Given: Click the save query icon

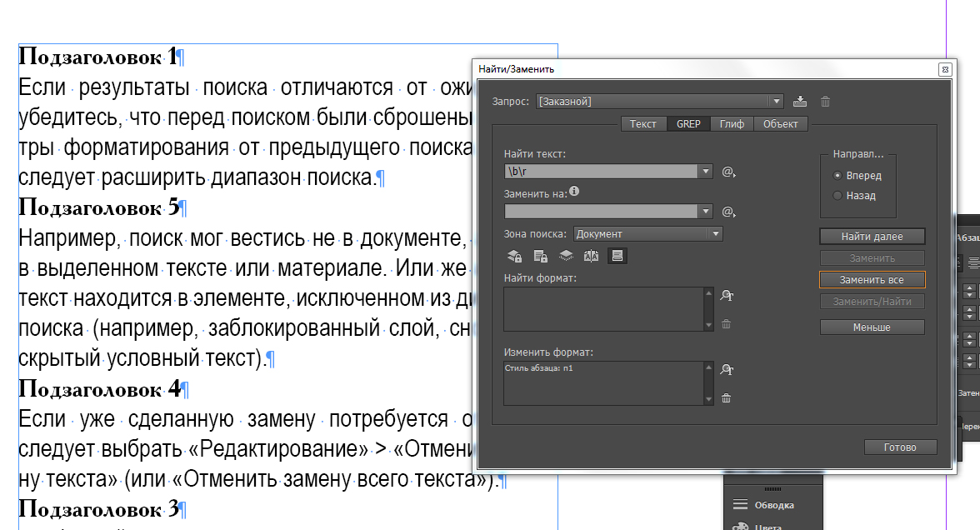Looking at the screenshot, I should coord(800,102).
